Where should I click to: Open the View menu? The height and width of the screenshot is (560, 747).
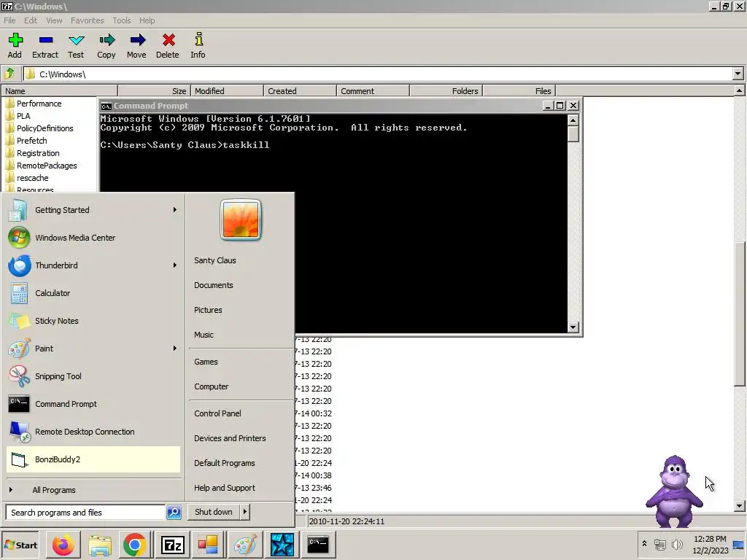[54, 20]
